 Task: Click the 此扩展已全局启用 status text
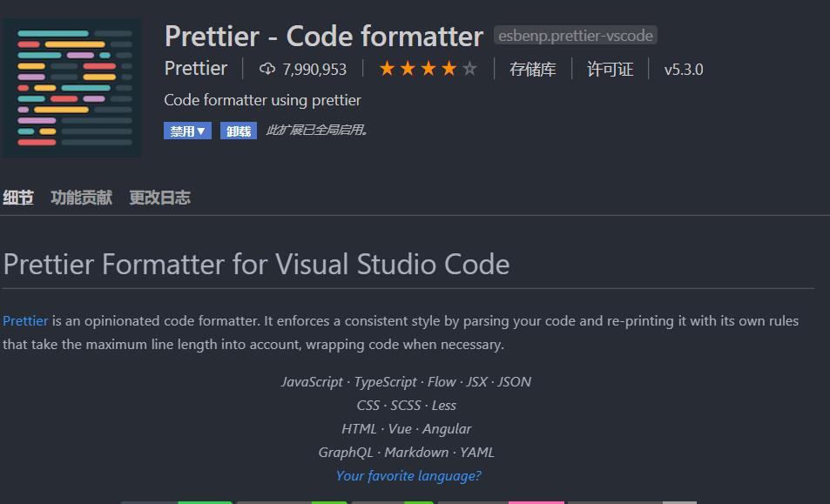[x=316, y=130]
